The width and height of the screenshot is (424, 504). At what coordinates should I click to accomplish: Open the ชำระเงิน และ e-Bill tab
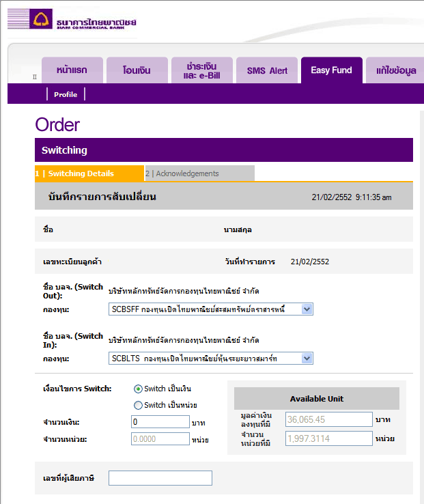202,70
